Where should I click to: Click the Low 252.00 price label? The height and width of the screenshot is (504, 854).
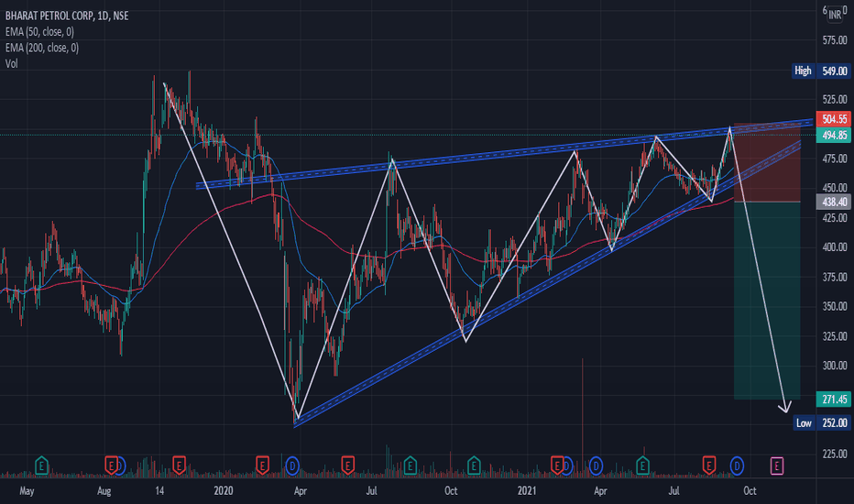tap(822, 422)
